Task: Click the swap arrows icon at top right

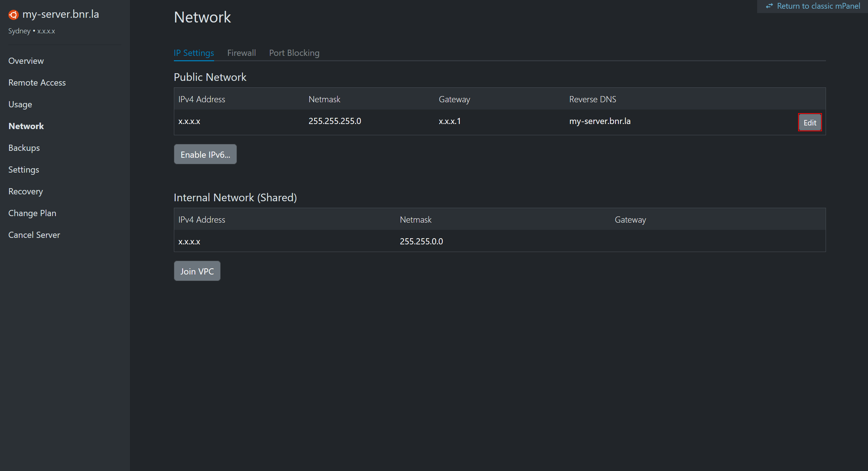Action: click(769, 6)
